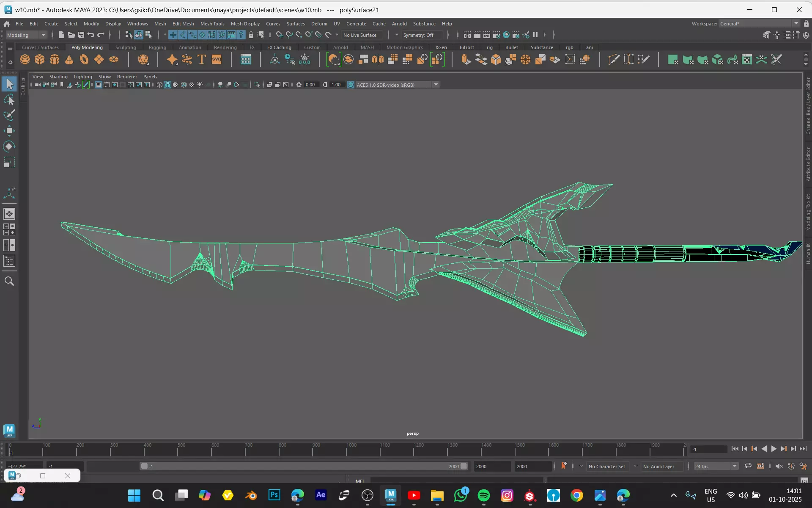Click the Save scene icon
The image size is (812, 508).
click(81, 35)
